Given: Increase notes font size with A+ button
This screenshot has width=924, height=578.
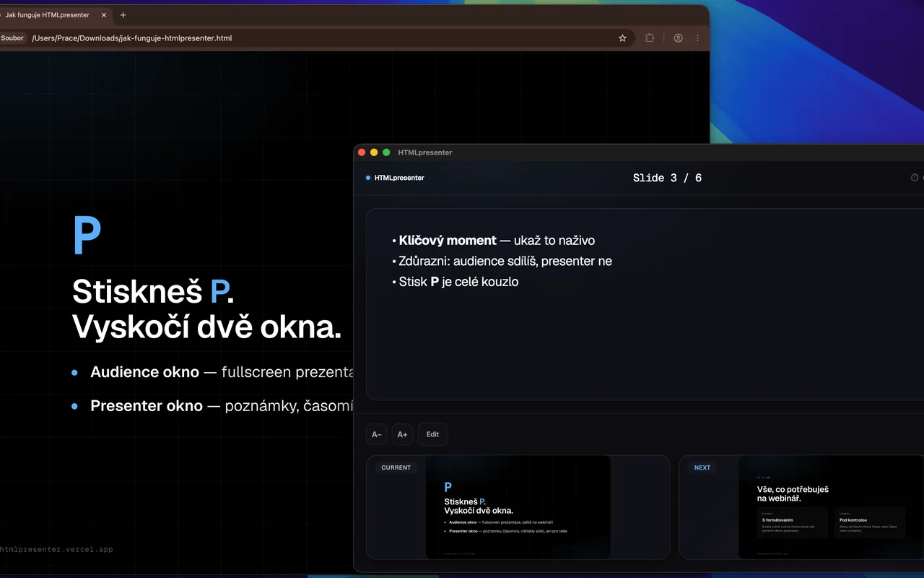Looking at the screenshot, I should (x=403, y=434).
